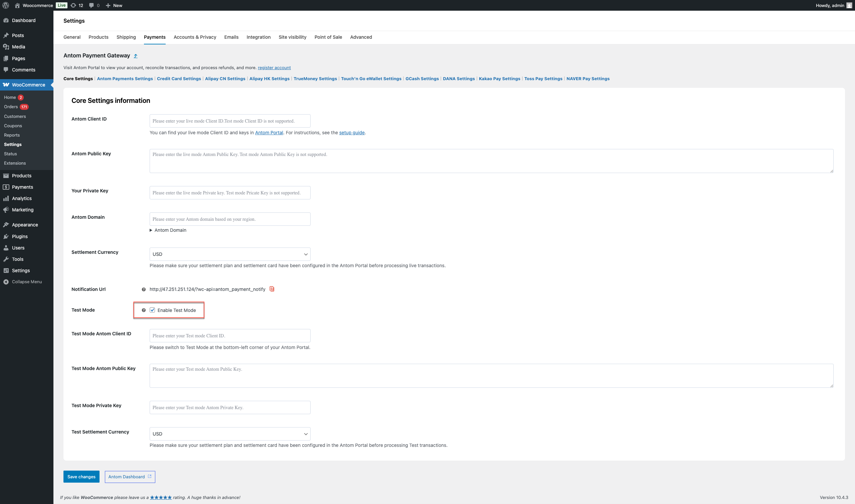Click the five-star rating link in footer
Viewport: 855px width, 504px height.
161,497
